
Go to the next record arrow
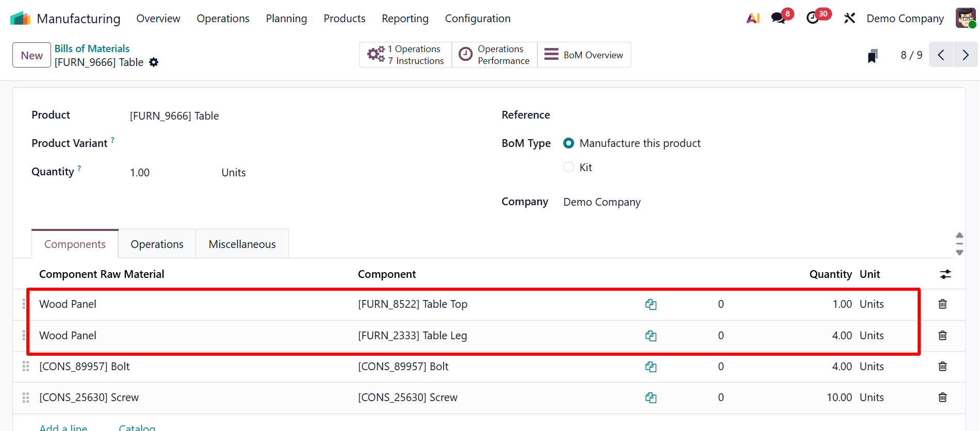(965, 55)
